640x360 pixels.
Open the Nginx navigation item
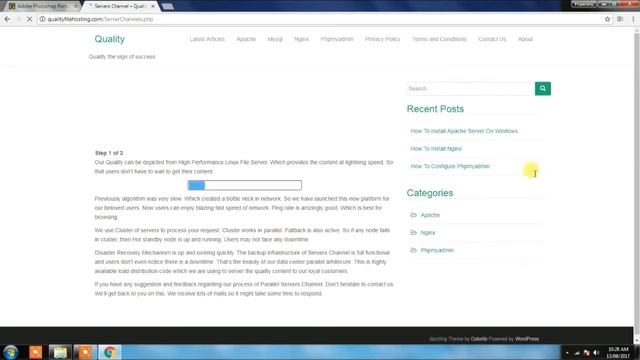point(301,39)
